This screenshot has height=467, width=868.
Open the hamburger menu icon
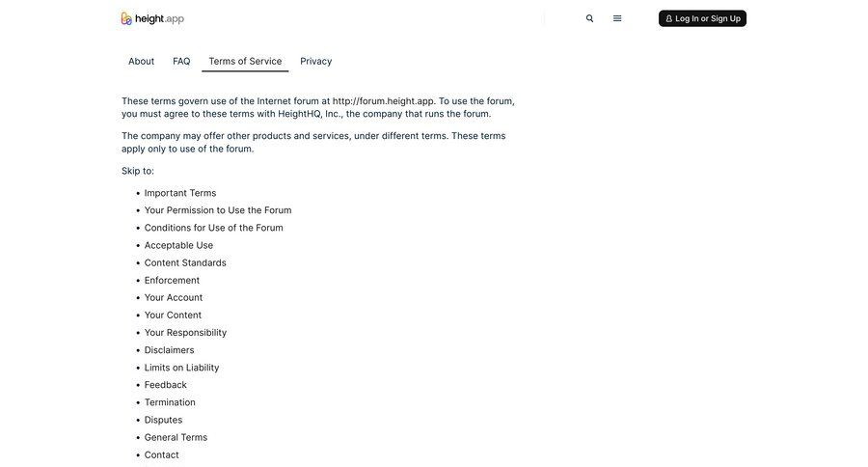point(617,18)
